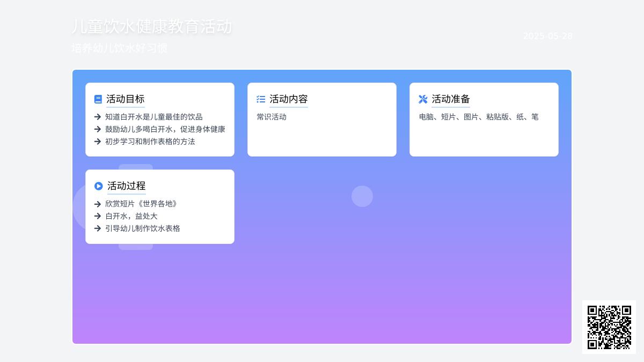Click the arrow before 鼓励幼儿多喝白开水
Viewport: 644px width, 362px height.
(x=98, y=129)
